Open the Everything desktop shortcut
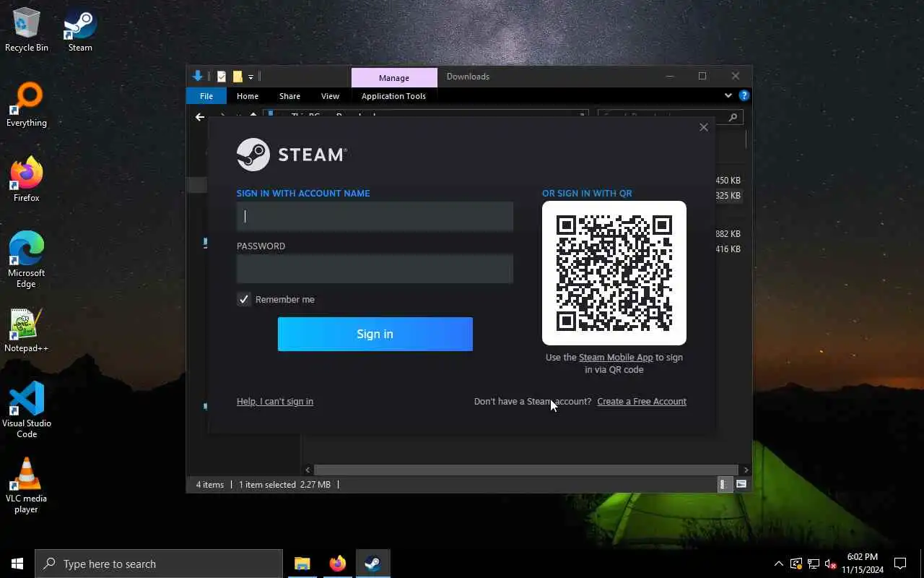924x578 pixels. [27, 105]
